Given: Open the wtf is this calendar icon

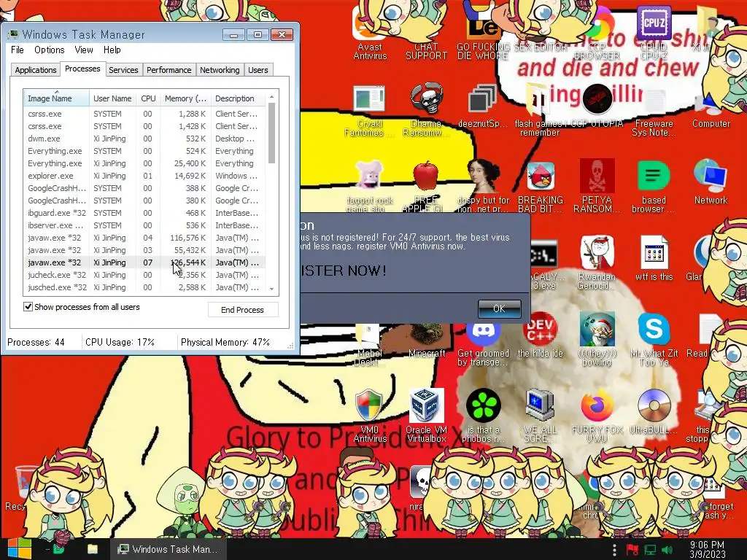Looking at the screenshot, I should pyautogui.click(x=654, y=260).
